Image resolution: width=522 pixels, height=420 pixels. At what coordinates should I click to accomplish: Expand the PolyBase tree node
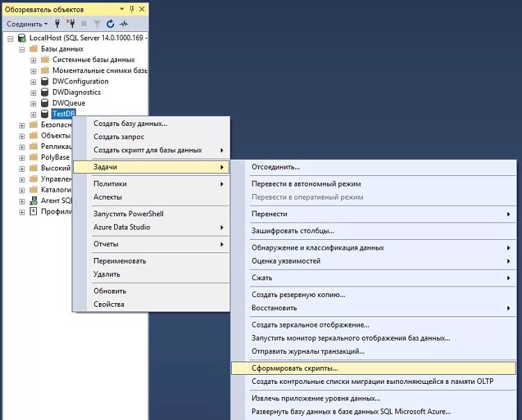pos(22,158)
